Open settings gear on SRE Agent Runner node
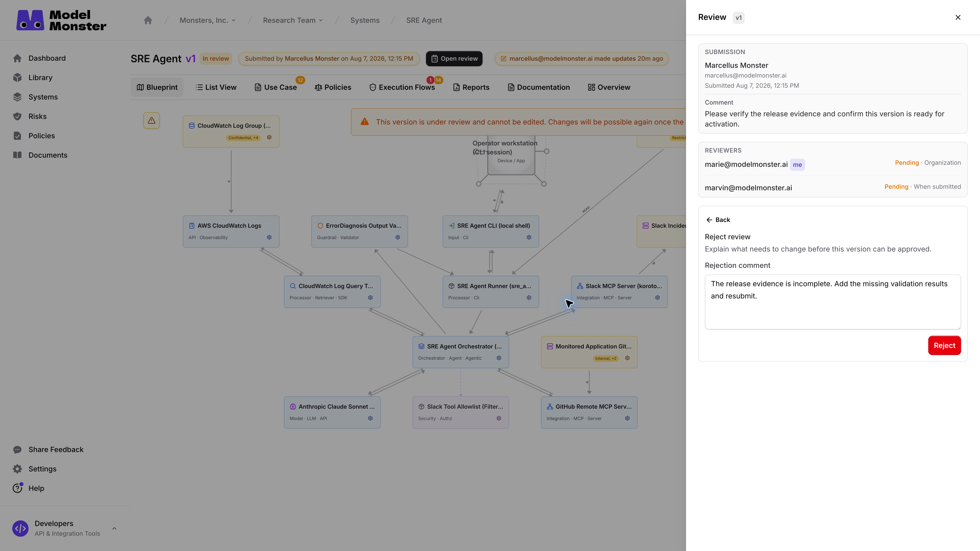 click(x=529, y=298)
